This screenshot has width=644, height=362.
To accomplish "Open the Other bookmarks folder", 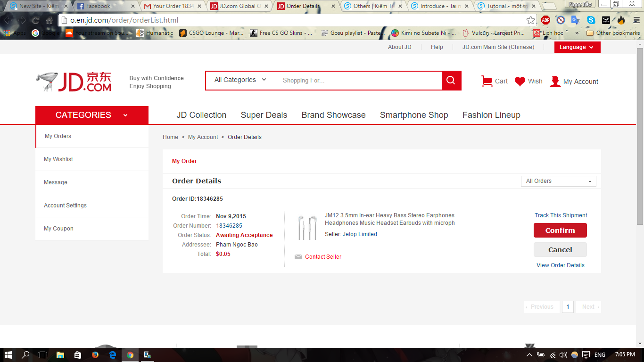I will coord(613,33).
